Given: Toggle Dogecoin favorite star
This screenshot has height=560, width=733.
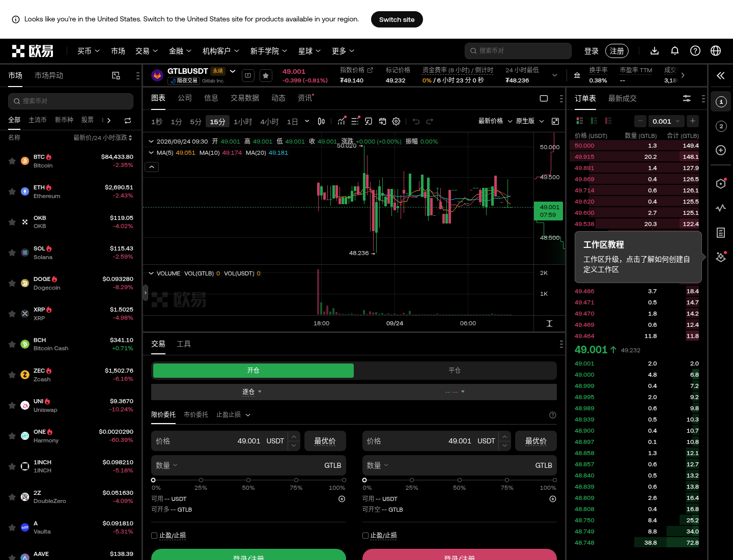Looking at the screenshot, I should pos(12,283).
